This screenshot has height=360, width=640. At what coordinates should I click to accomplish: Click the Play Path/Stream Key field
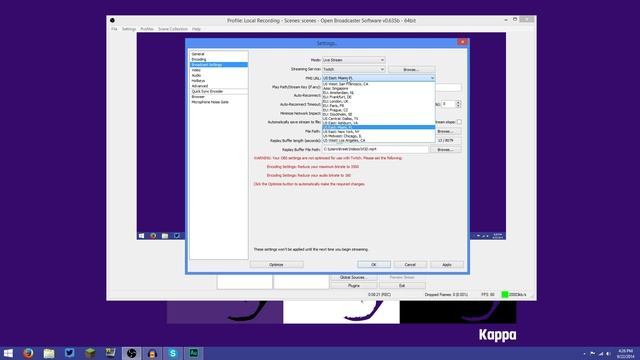pos(448,87)
